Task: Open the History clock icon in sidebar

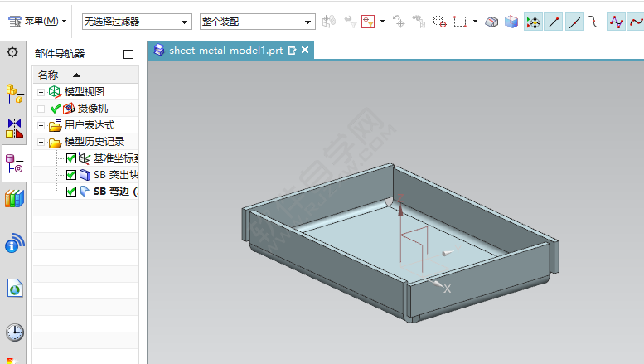Action: 14,332
